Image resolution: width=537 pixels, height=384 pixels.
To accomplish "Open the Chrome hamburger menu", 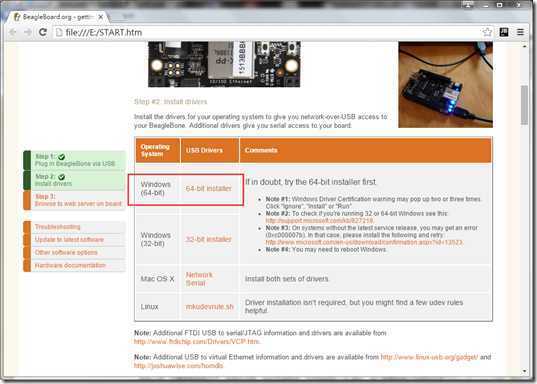I will [521, 32].
